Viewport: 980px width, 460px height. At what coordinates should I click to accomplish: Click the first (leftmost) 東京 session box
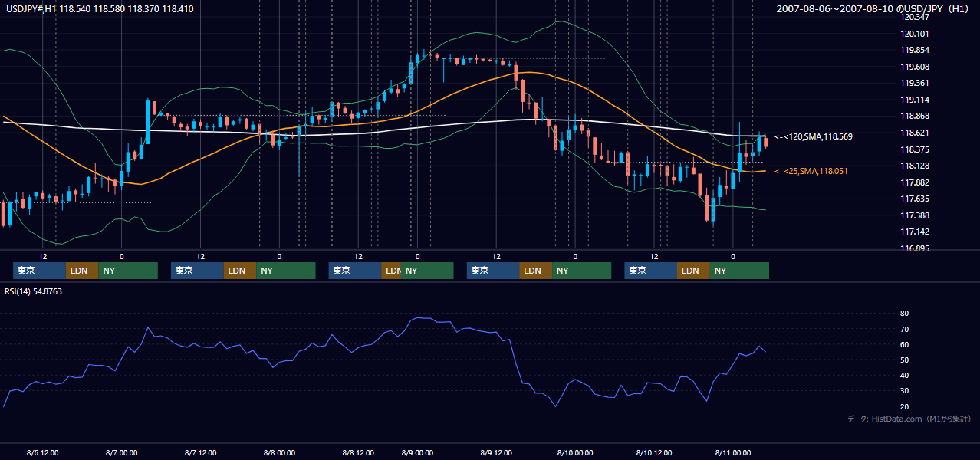tap(40, 271)
